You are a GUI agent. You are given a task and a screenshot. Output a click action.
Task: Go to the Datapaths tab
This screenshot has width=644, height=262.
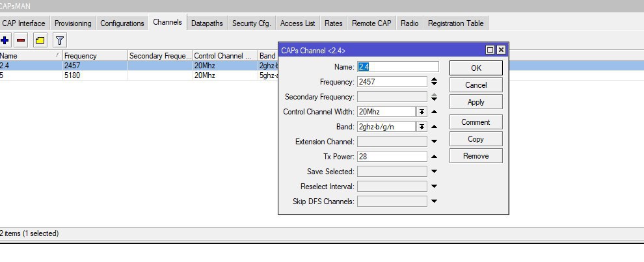[x=207, y=23]
